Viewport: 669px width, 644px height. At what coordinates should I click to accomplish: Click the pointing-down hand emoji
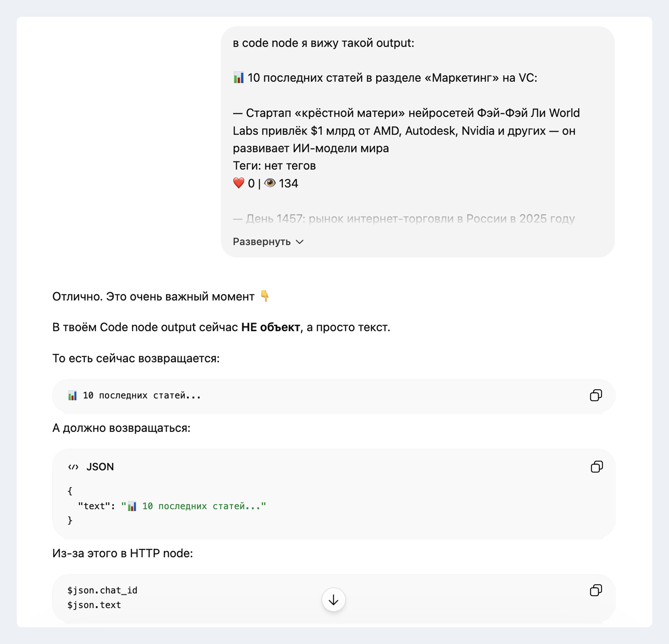coord(265,296)
